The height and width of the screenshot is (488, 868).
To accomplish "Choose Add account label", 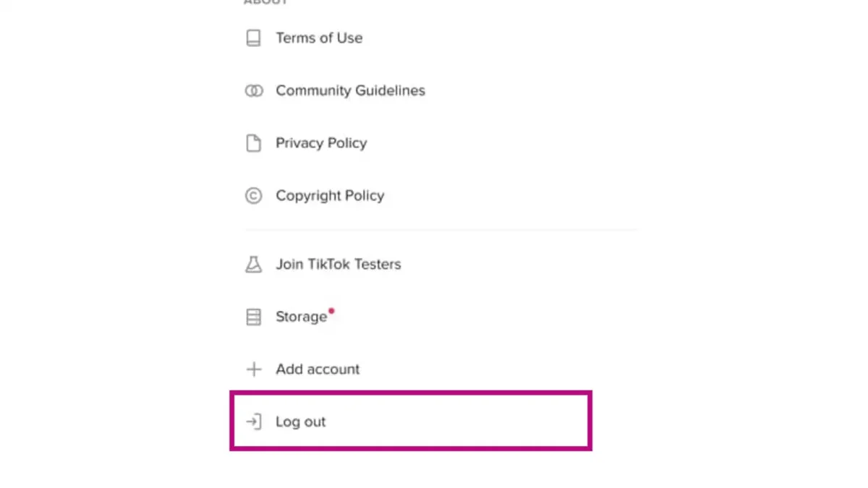I will (x=318, y=369).
